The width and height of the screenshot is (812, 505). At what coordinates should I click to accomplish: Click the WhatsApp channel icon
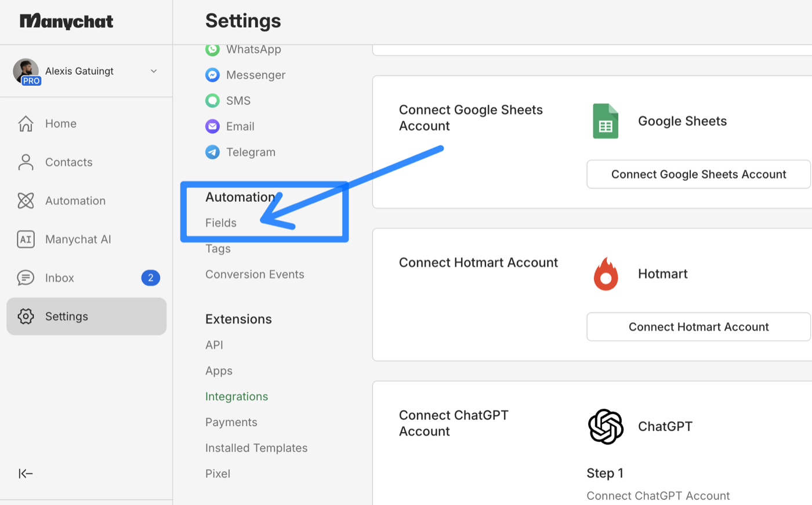tap(213, 49)
